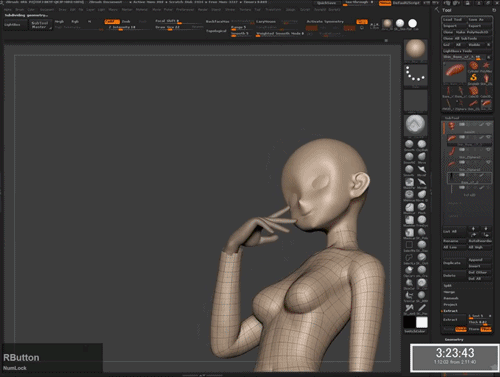Viewport: 500px width, 377px height.
Task: Select the SelectLasso brush icon
Action: coord(409,257)
